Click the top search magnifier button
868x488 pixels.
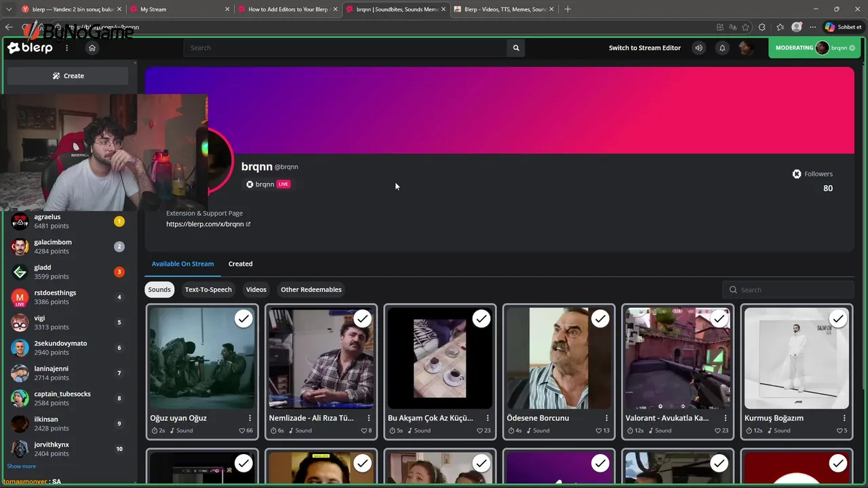pyautogui.click(x=516, y=48)
